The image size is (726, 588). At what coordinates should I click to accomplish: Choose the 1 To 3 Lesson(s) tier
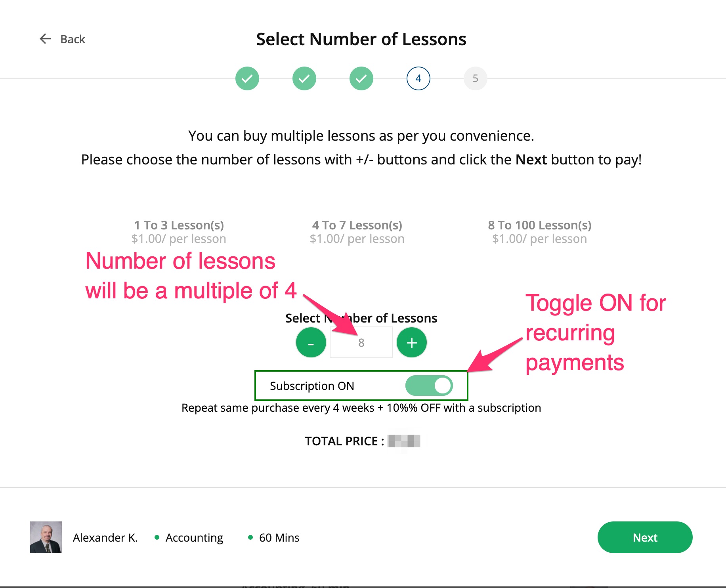pos(179,232)
